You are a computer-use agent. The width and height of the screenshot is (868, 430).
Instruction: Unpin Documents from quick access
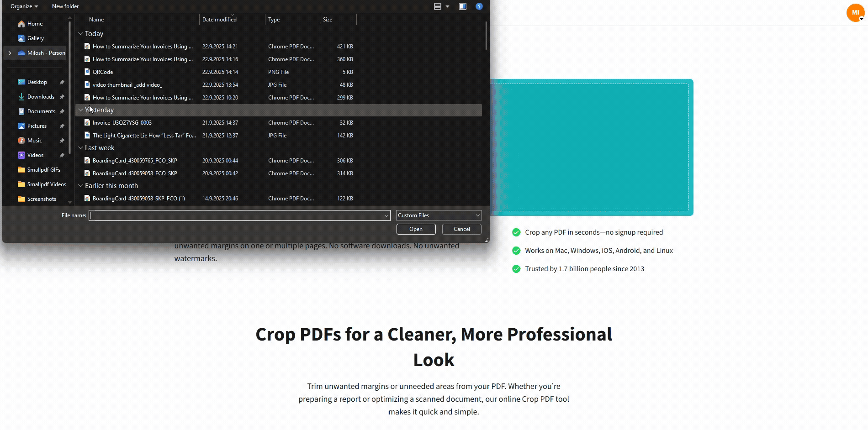click(62, 111)
